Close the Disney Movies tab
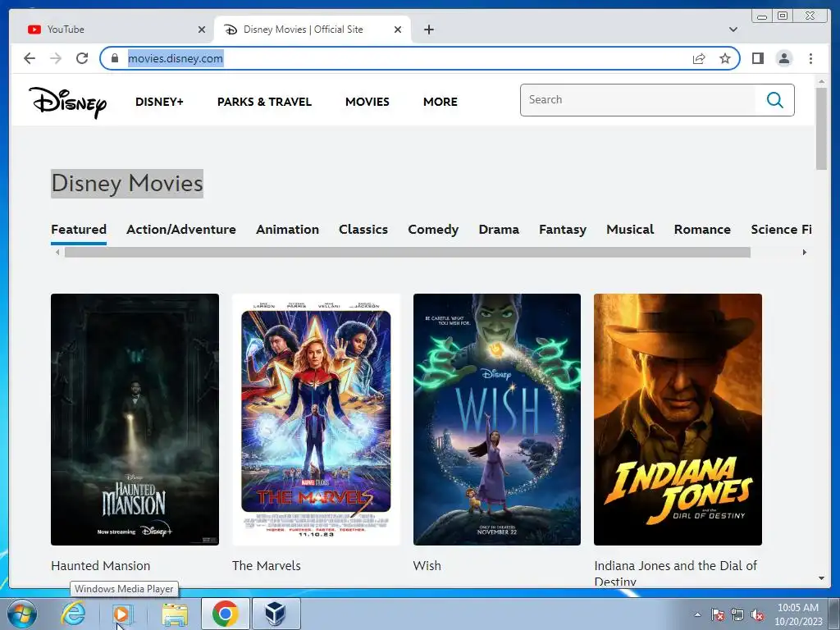The width and height of the screenshot is (840, 630). point(398,30)
